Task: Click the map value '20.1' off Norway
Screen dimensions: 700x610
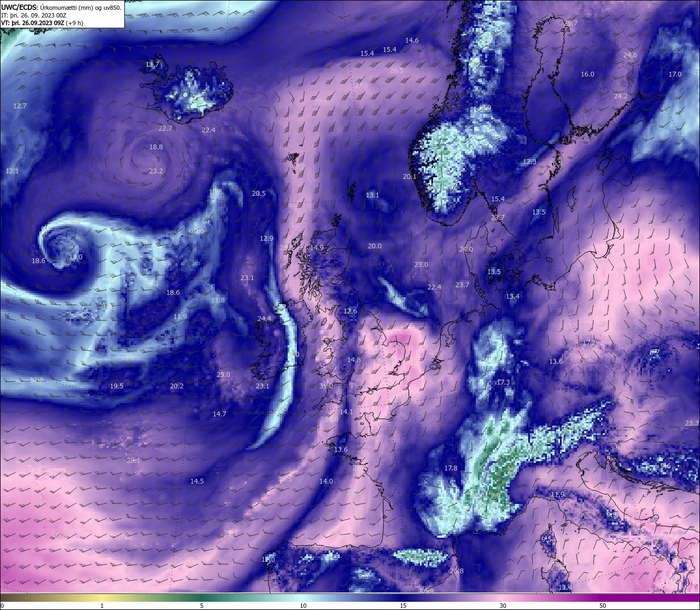Action: pos(410,177)
